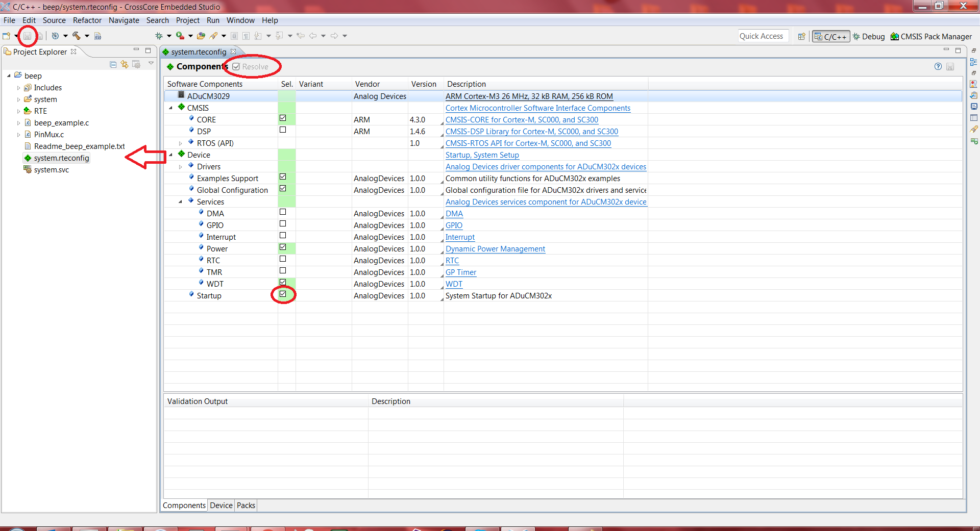Viewport: 980px width, 531px height.
Task: Collapse the Services component group
Action: pos(181,202)
